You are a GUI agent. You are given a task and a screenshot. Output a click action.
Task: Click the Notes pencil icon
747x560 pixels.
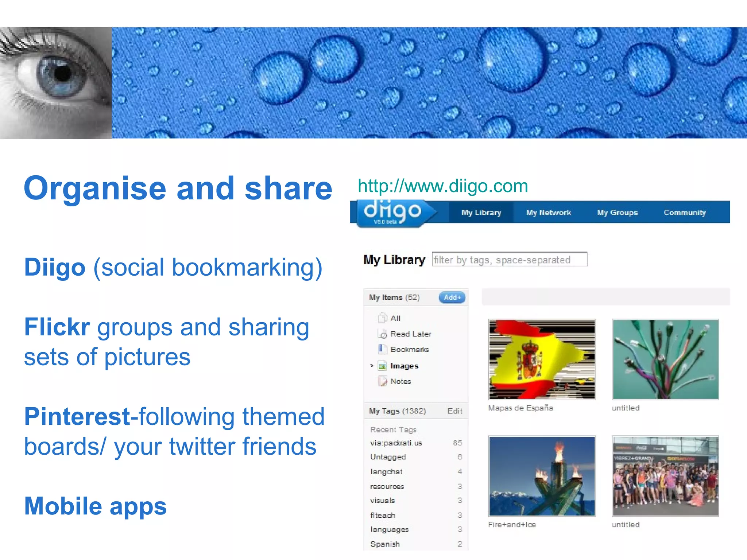[x=382, y=381]
